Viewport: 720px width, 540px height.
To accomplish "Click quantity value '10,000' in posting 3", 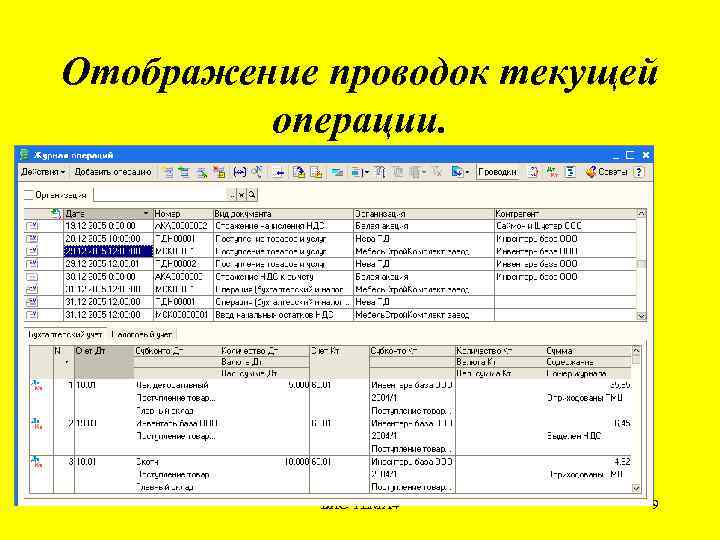I will pos(297,462).
